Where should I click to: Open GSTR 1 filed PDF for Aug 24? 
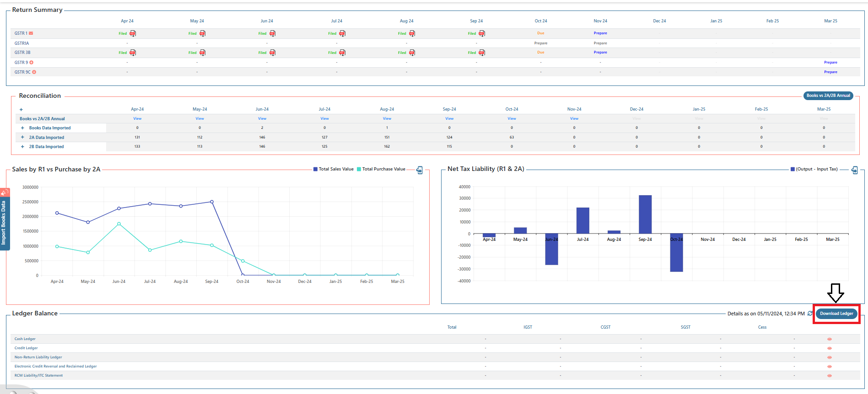(412, 33)
